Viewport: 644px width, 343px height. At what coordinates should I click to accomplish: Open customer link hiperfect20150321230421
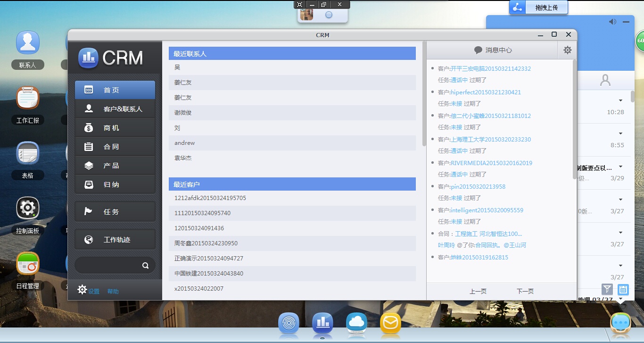[486, 92]
